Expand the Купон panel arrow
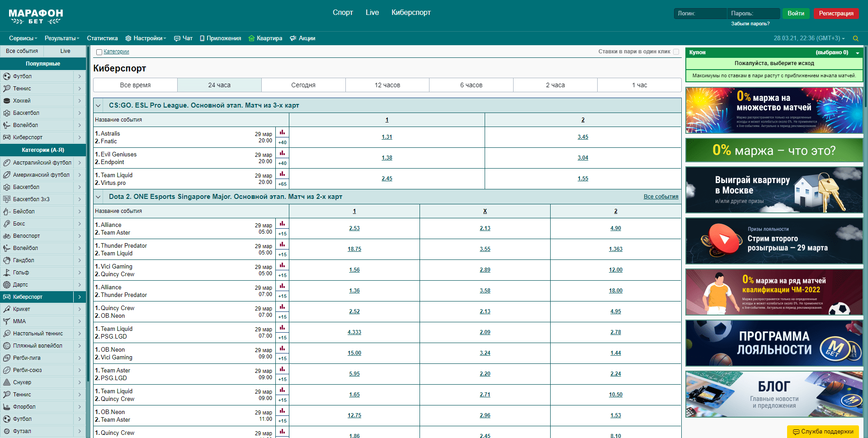Viewport: 868px width, 438px height. tap(858, 53)
